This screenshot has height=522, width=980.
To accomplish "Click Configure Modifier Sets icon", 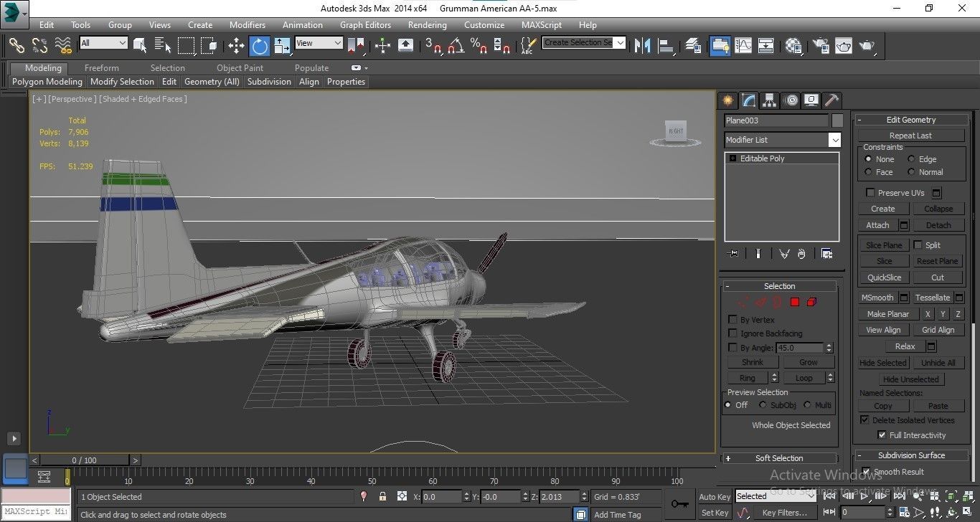I will 826,254.
